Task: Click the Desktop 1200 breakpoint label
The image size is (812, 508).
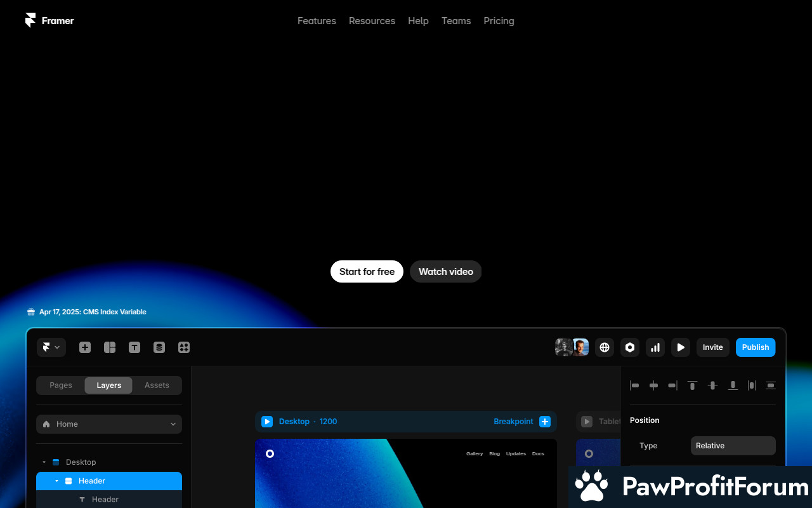Action: tap(308, 422)
